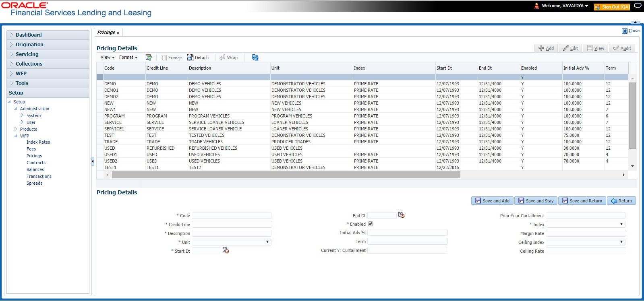Select the row with code TRADE
The width and height of the screenshot is (644, 301).
362,142
